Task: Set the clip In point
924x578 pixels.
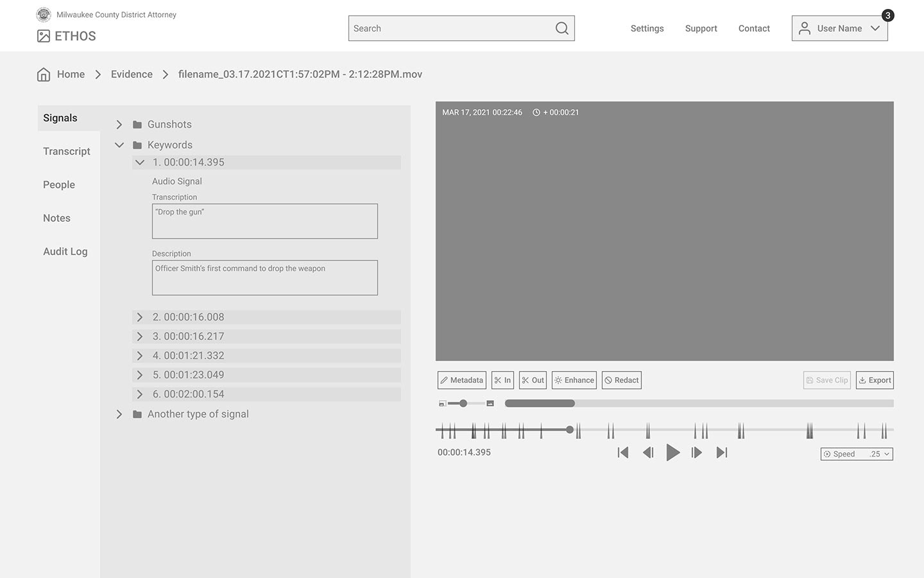Action: tap(502, 380)
